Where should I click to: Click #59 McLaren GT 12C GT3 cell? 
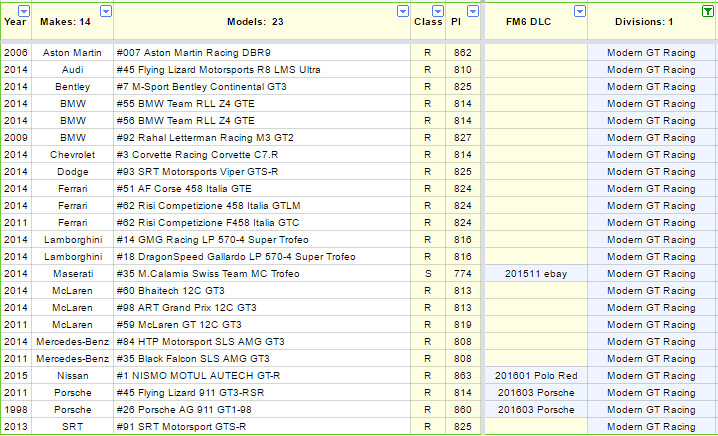[262, 324]
